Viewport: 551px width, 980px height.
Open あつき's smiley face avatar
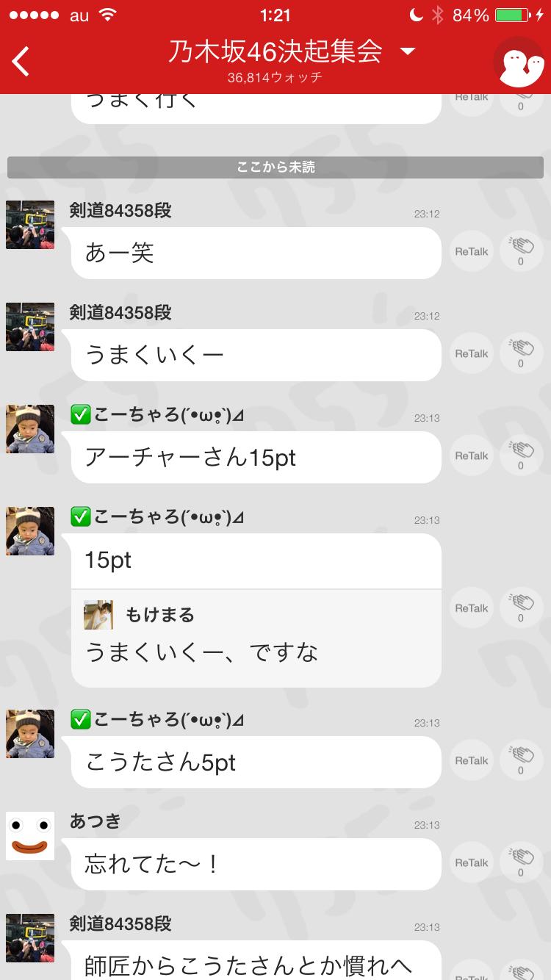30,835
